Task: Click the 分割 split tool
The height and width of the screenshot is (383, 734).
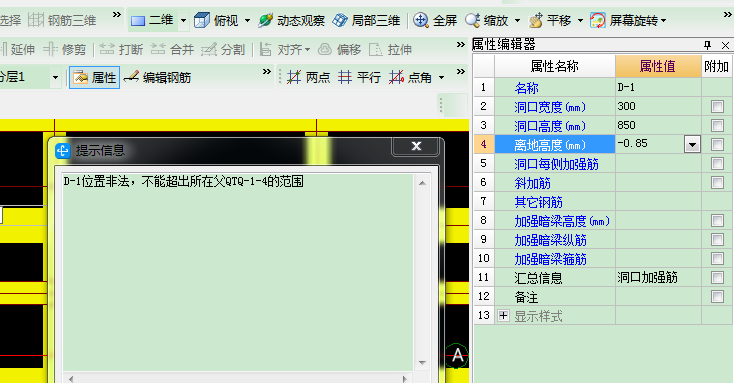Action: click(x=223, y=49)
